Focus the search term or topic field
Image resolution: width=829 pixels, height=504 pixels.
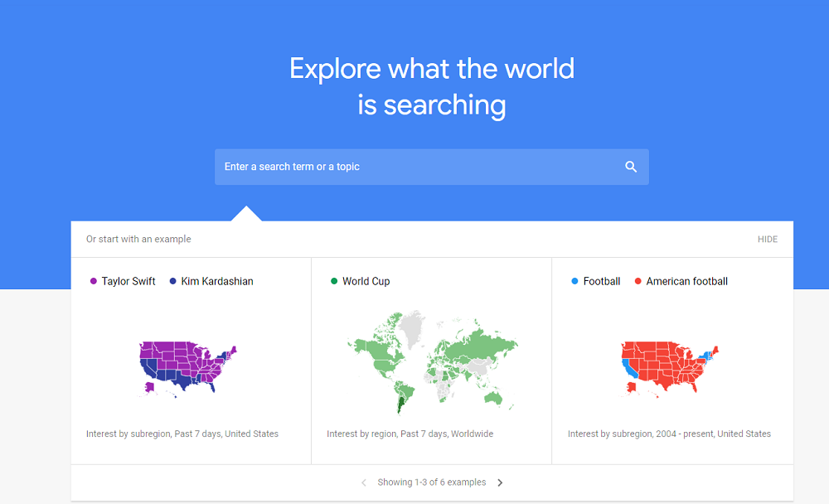431,167
